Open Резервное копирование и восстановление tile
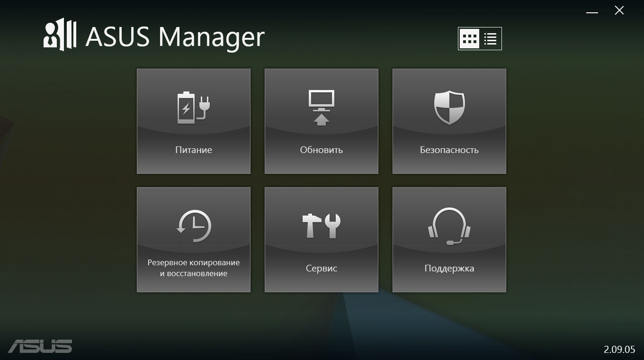 (194, 240)
